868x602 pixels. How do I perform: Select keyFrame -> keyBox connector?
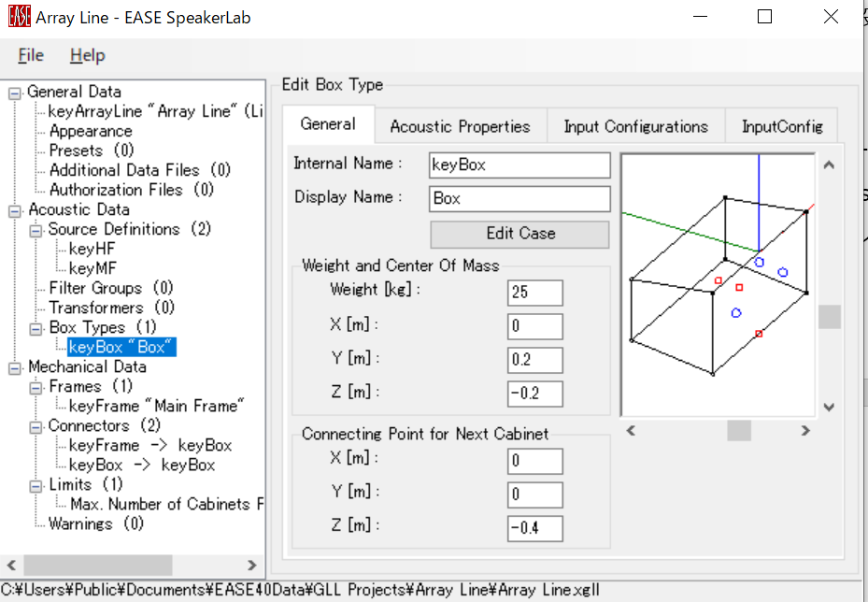150,445
